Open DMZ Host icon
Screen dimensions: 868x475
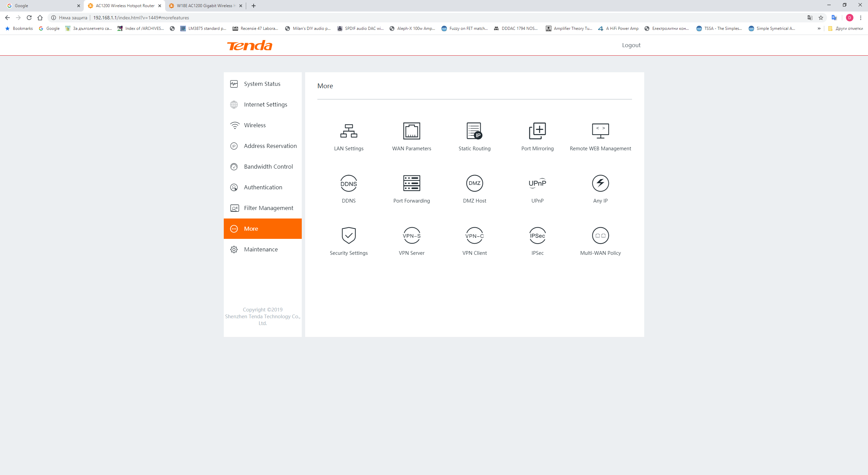tap(474, 183)
